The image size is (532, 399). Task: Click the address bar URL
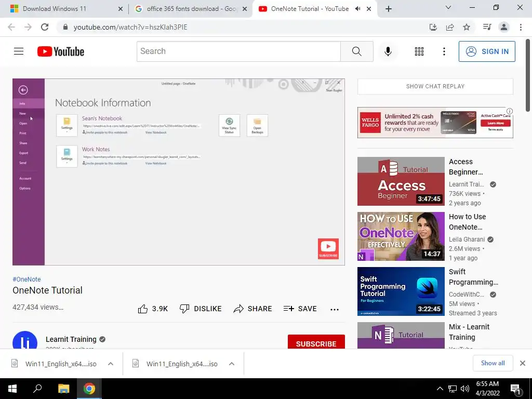(x=130, y=27)
